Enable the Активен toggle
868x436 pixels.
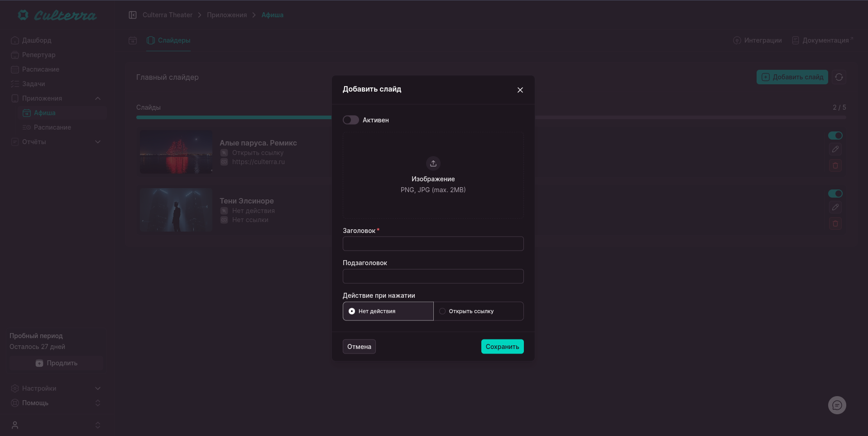[x=350, y=120]
